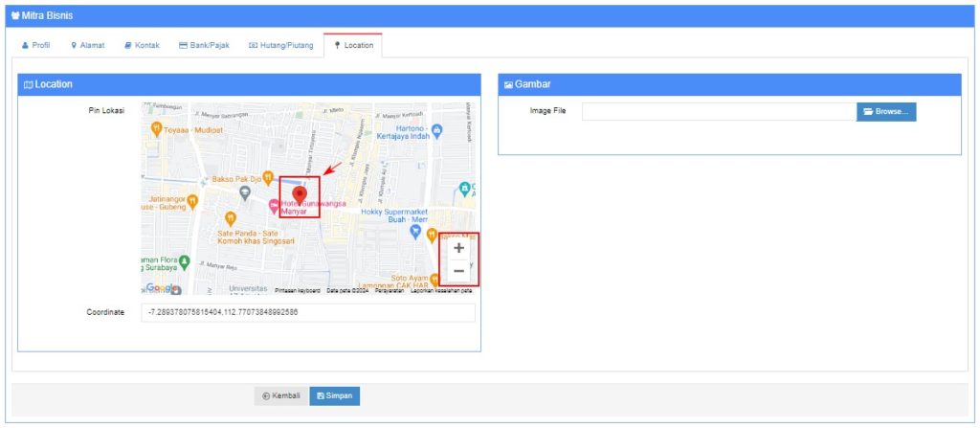
Task: Zoom out the map with minus button
Action: pos(458,271)
